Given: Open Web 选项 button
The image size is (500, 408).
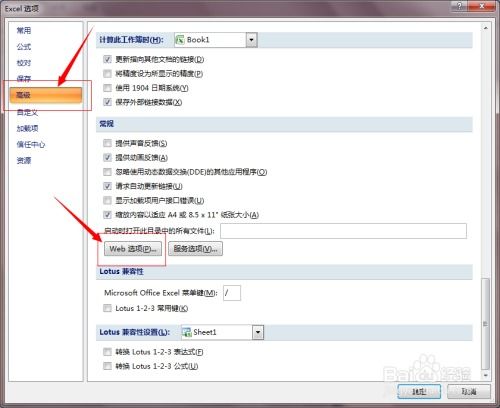Looking at the screenshot, I should tap(133, 249).
